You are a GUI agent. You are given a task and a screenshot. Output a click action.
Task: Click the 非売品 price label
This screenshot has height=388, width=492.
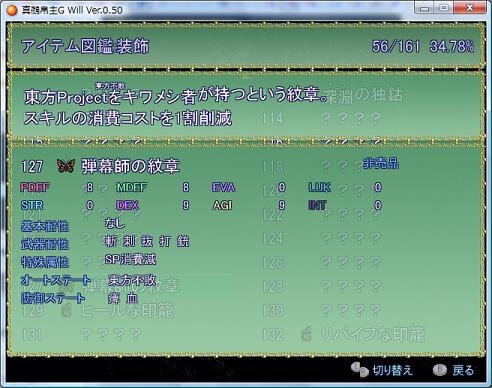381,163
